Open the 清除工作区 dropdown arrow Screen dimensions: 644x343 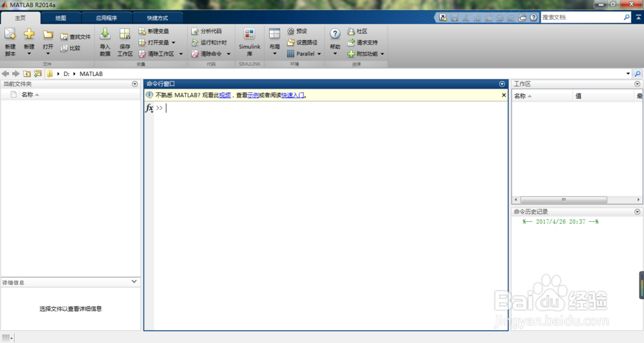(181, 54)
